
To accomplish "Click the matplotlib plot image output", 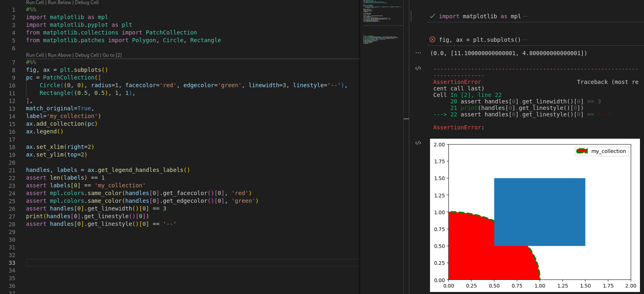I will click(x=535, y=215).
